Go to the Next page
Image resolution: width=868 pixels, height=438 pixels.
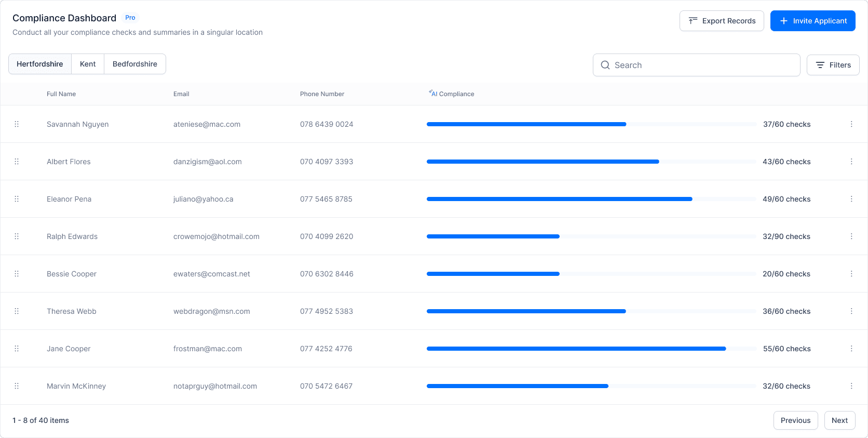(x=839, y=420)
